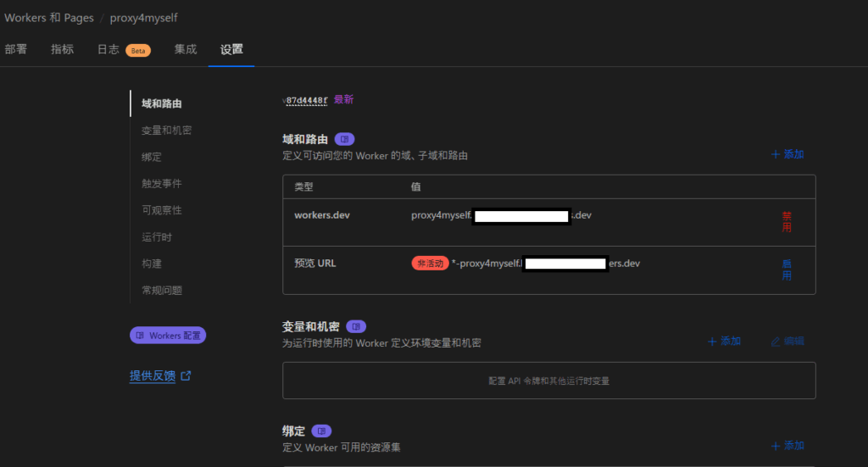This screenshot has width=868, height=467.
Task: Select 可观察性 in the settings sidebar
Action: pyautogui.click(x=162, y=210)
